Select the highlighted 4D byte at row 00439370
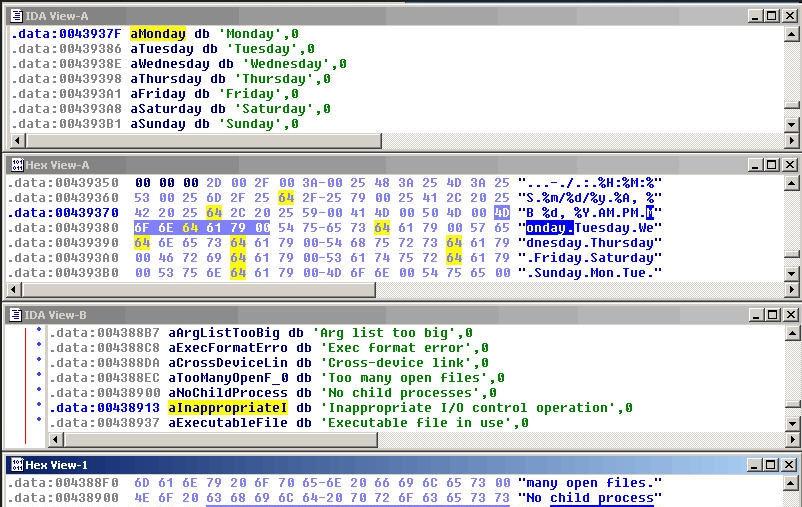Viewport: 802px width, 507px height. (x=502, y=213)
